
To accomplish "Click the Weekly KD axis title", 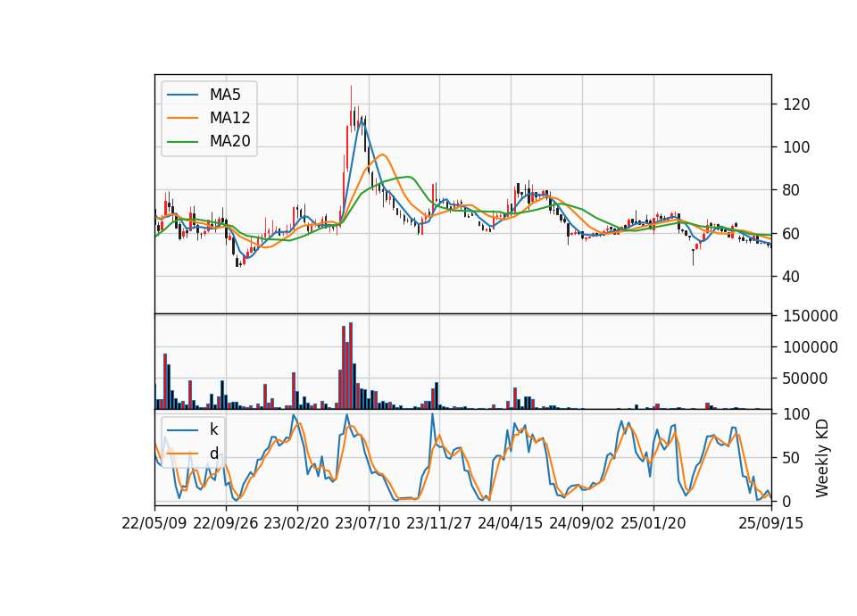I will coord(822,458).
